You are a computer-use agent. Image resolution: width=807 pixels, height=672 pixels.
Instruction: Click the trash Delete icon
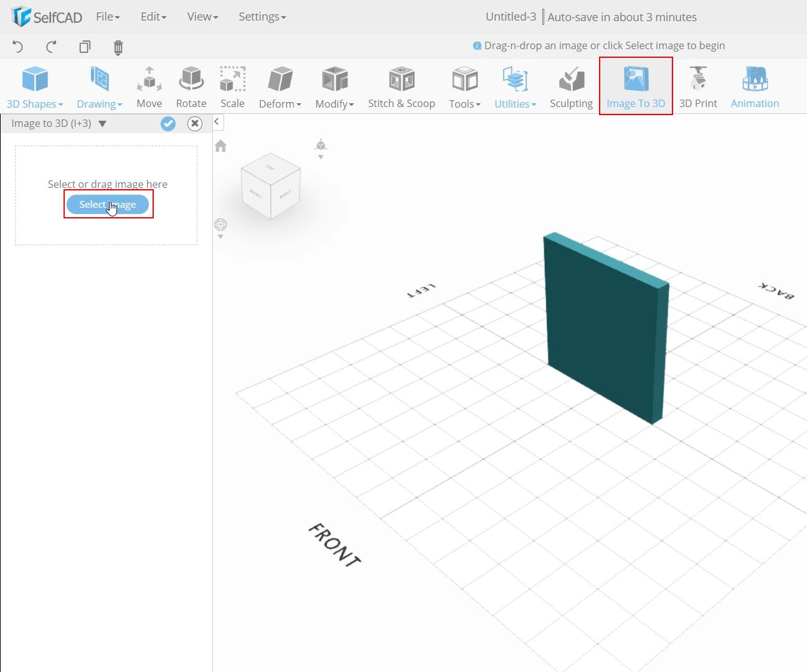click(118, 47)
